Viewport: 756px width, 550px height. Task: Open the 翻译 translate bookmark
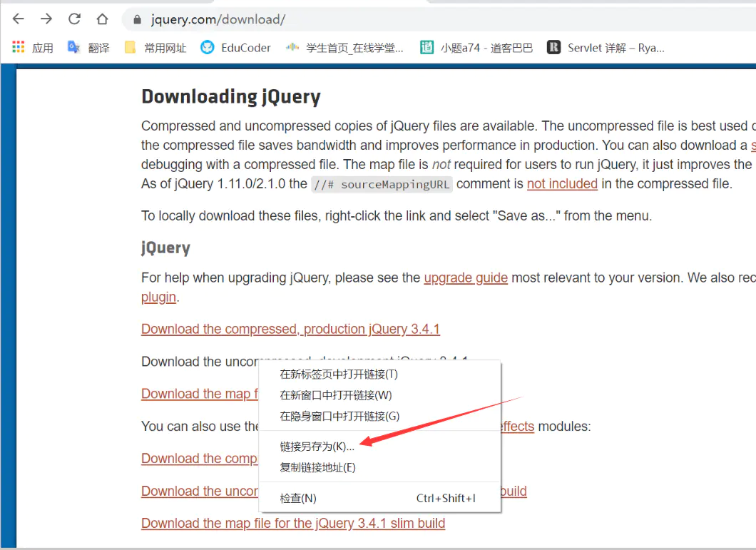(88, 47)
